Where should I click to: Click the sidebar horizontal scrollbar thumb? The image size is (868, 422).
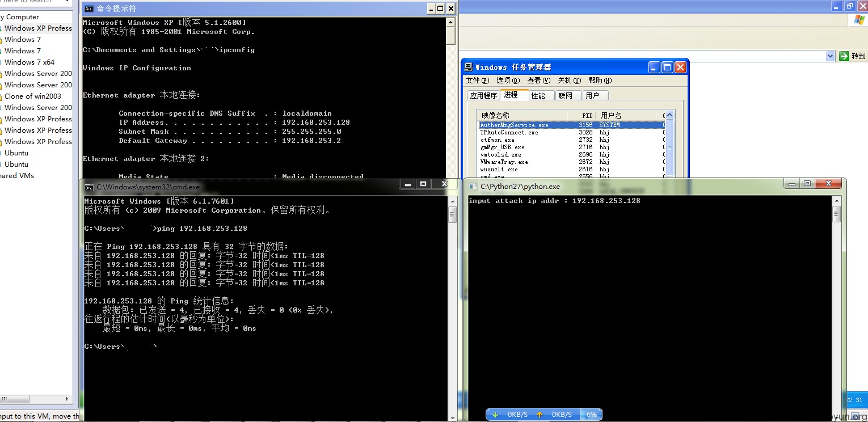[x=15, y=399]
